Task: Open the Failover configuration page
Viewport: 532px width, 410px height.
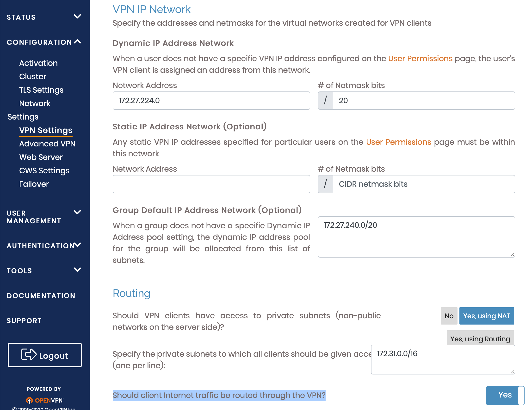Action: coord(34,184)
